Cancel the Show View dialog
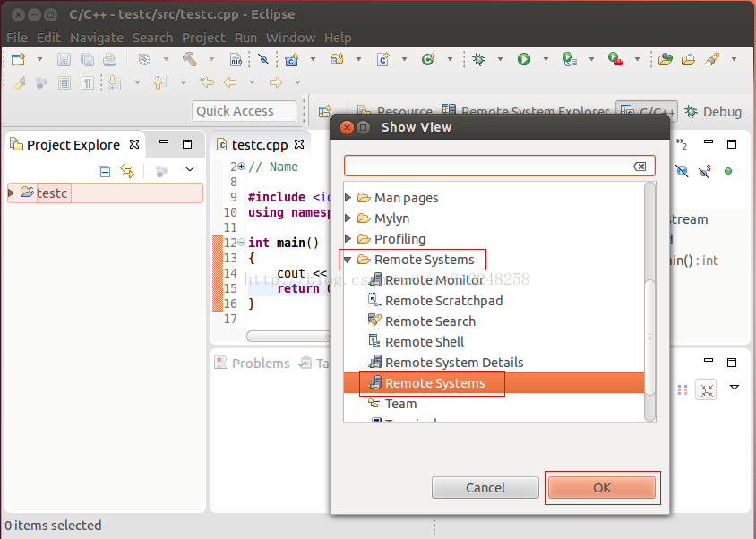Viewport: 756px width, 539px height. (x=485, y=488)
